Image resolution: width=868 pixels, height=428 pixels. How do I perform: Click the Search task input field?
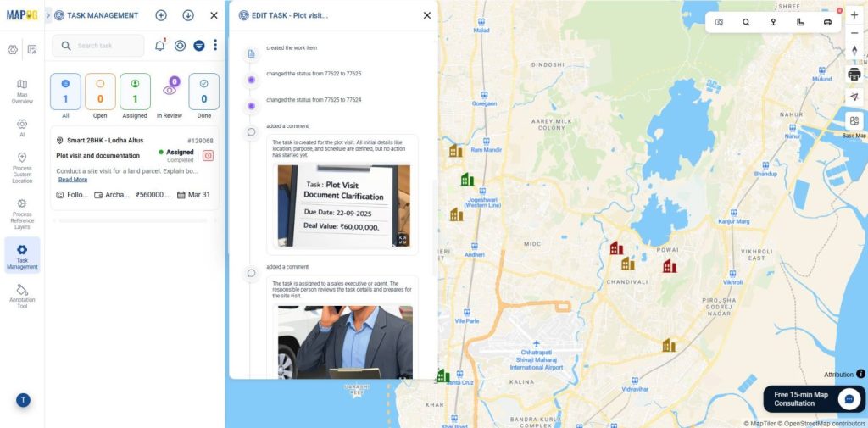(x=98, y=46)
